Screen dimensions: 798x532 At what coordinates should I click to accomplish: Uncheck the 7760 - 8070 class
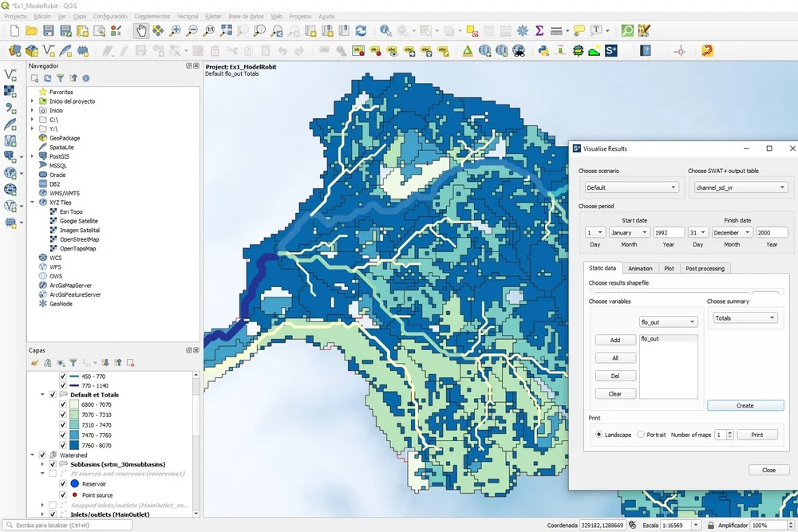pos(62,445)
